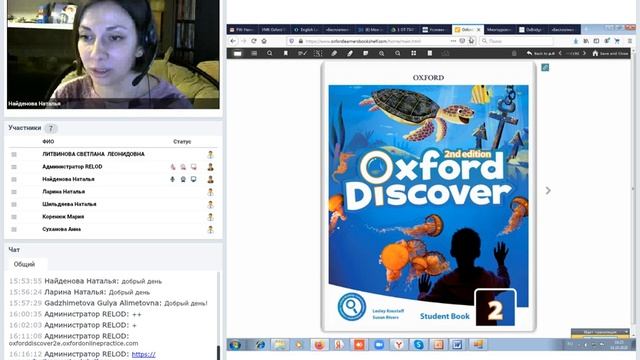Toggle webcam status for Администратор RELOD
The image size is (640, 360).
click(x=183, y=167)
